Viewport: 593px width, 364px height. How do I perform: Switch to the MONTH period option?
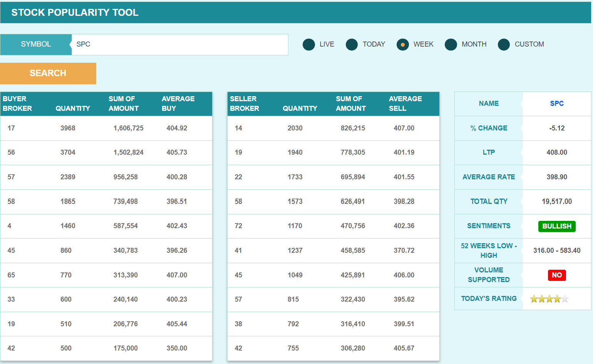click(451, 45)
